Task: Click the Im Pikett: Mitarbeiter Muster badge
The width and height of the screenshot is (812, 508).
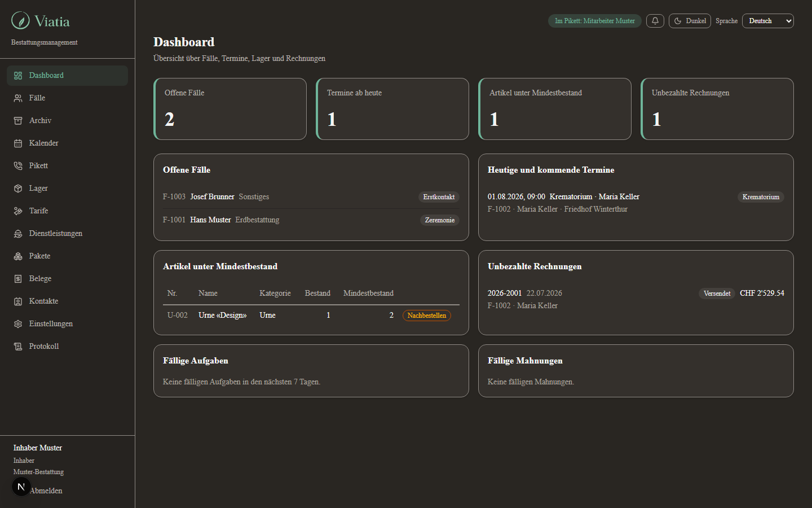Action: pyautogui.click(x=595, y=21)
